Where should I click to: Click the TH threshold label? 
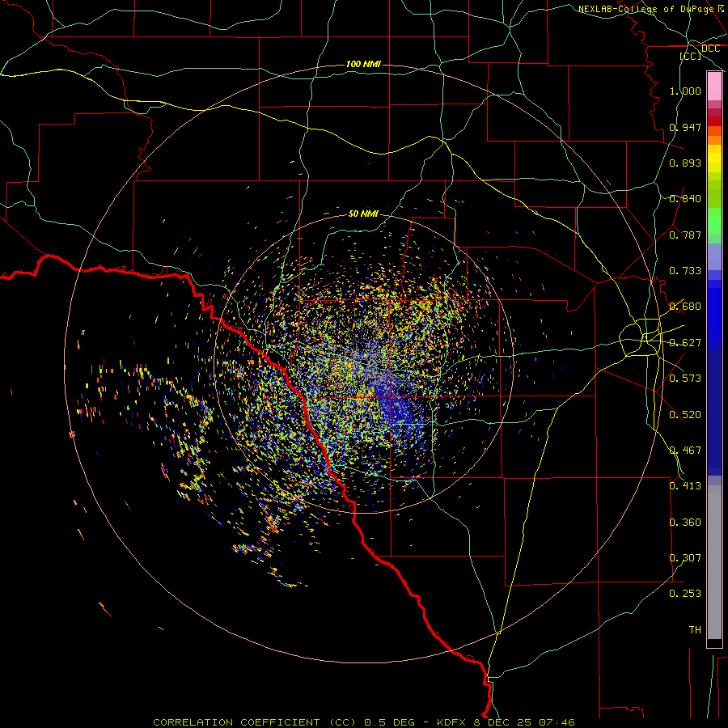click(695, 630)
